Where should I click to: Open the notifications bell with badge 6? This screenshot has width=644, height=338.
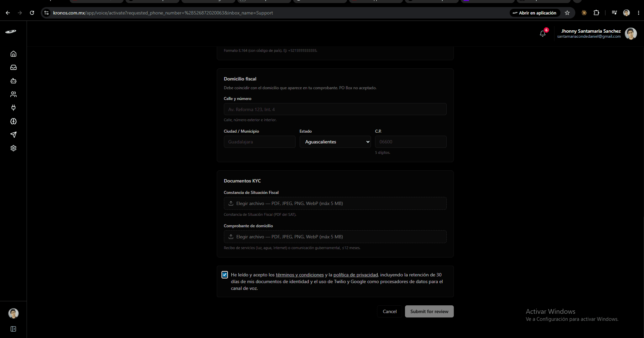(543, 33)
